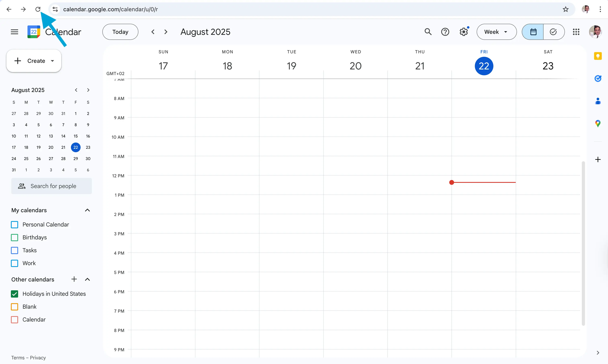
Task: Open Google Maps in side panel
Action: pyautogui.click(x=598, y=123)
